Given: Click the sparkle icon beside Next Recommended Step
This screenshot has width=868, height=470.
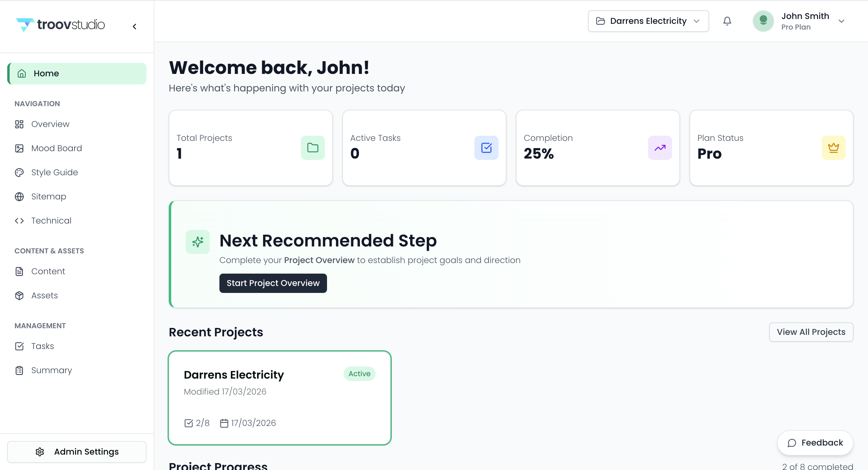Looking at the screenshot, I should (197, 242).
